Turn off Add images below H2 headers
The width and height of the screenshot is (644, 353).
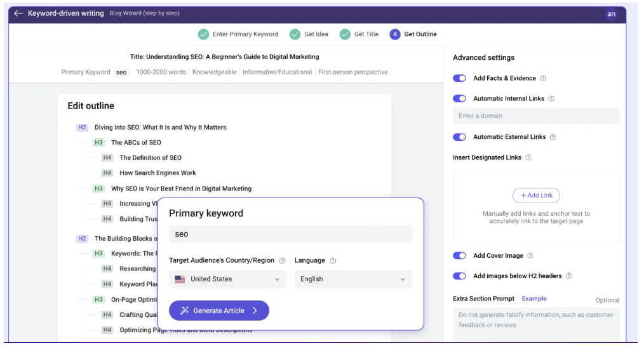[x=459, y=276]
